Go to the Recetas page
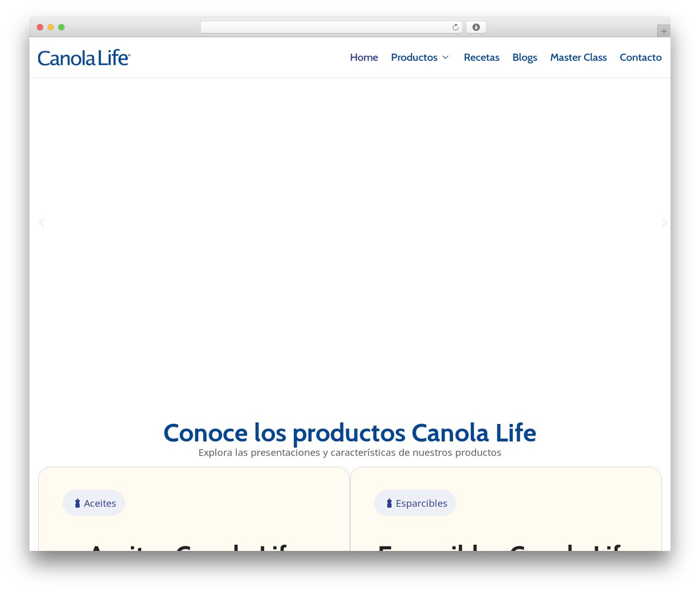The height and width of the screenshot is (593, 700). [x=481, y=57]
